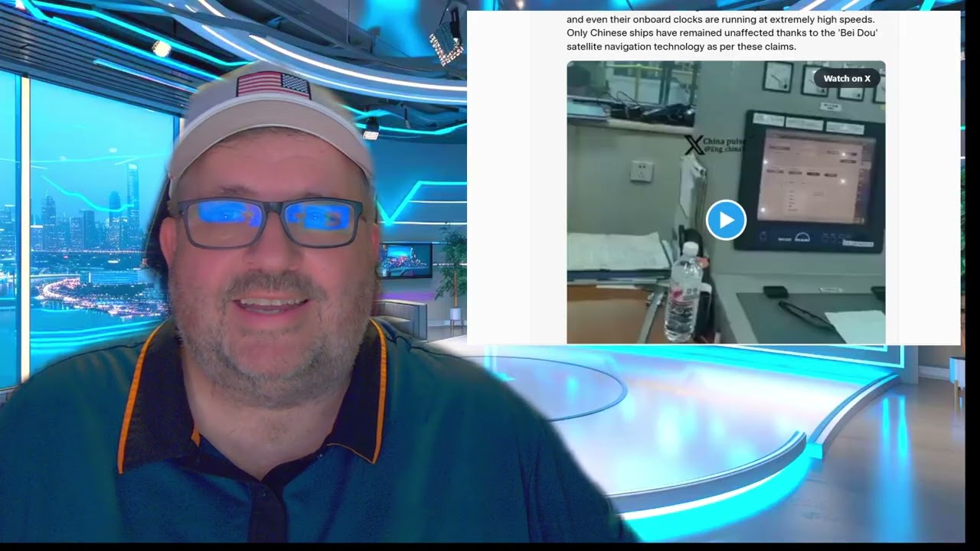Open the "Watch on X" link
Image resolution: width=980 pixels, height=551 pixels.
tap(847, 78)
